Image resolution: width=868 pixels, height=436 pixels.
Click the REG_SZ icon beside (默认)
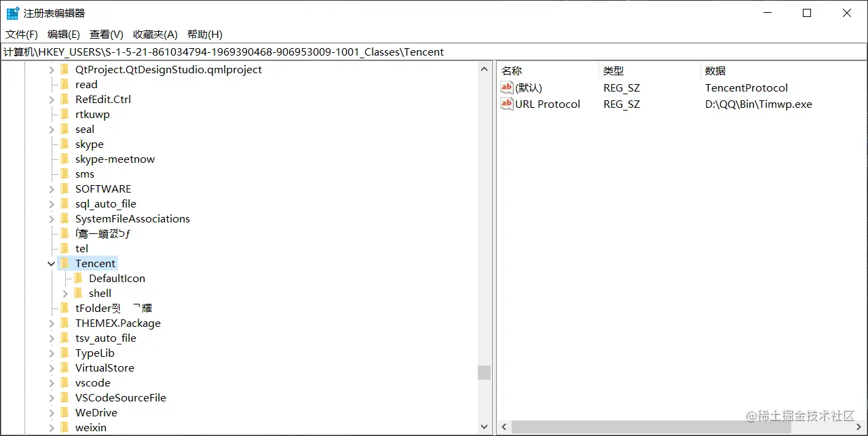click(506, 87)
